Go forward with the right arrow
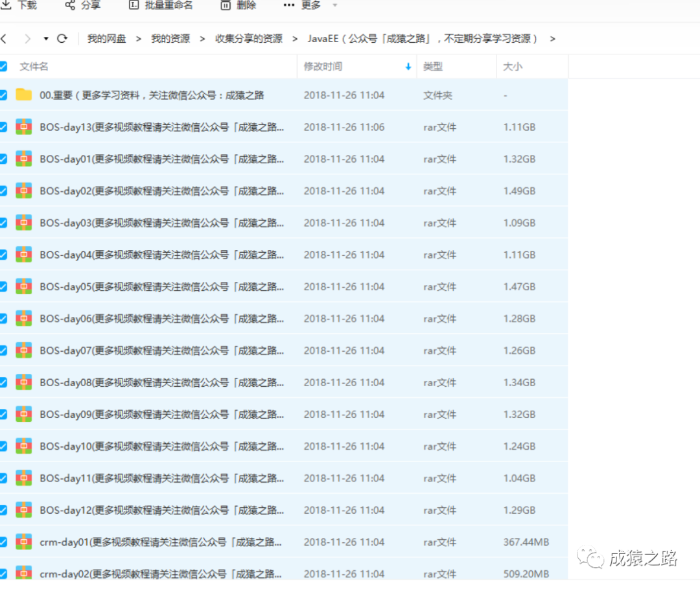Image resolution: width=700 pixels, height=589 pixels. [28, 39]
